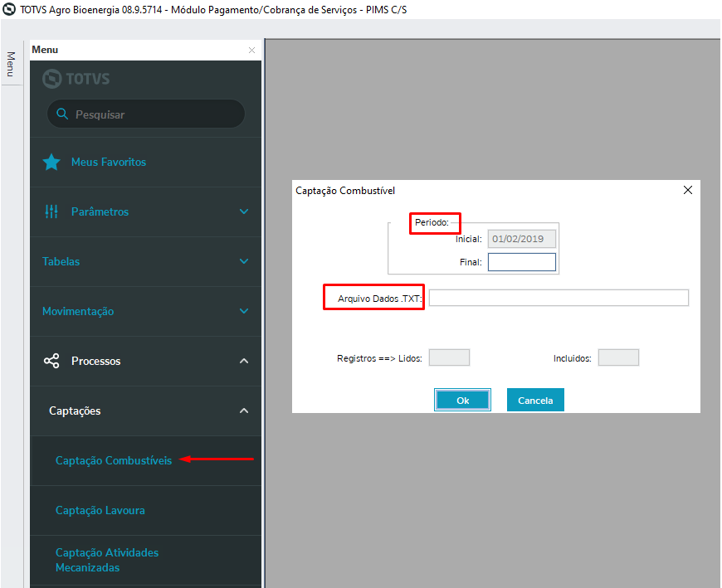Screen dimensions: 722x588
Task: Focus the Pesquisar search field
Action: click(145, 114)
